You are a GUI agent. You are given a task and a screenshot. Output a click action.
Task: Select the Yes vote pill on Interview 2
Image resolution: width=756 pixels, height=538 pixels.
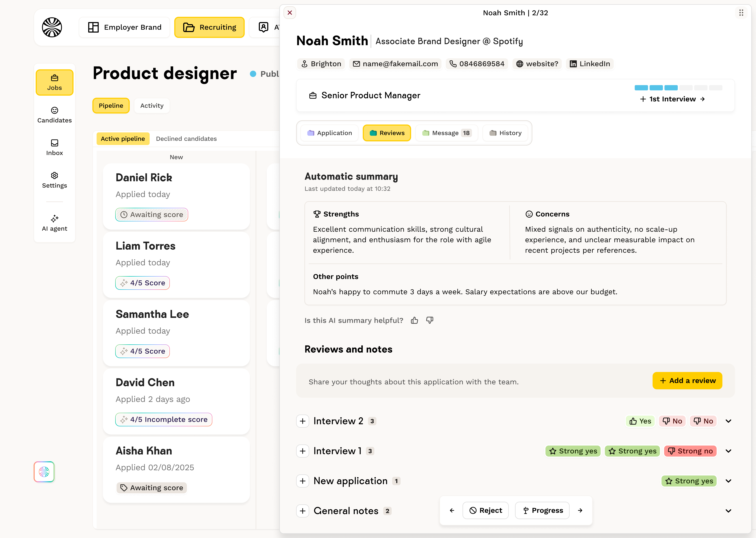point(640,421)
